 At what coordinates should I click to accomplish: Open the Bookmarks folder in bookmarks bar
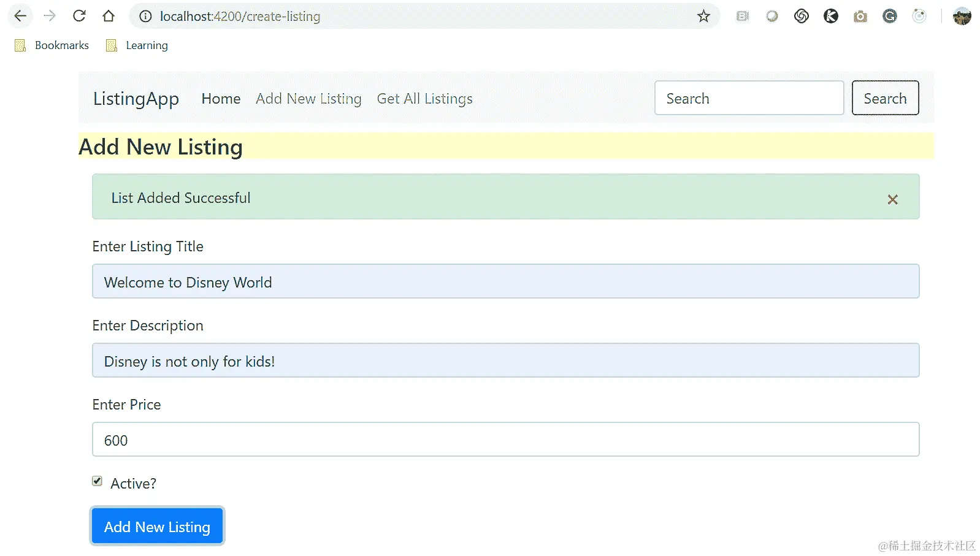(52, 45)
